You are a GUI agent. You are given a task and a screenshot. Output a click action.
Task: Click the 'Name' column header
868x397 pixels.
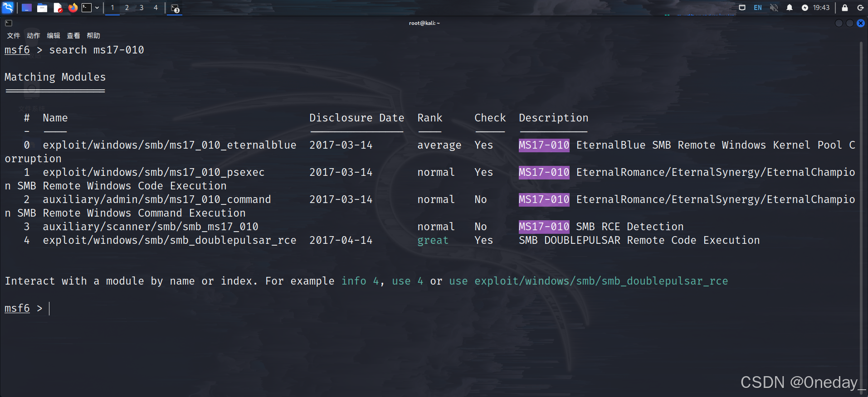pyautogui.click(x=55, y=118)
